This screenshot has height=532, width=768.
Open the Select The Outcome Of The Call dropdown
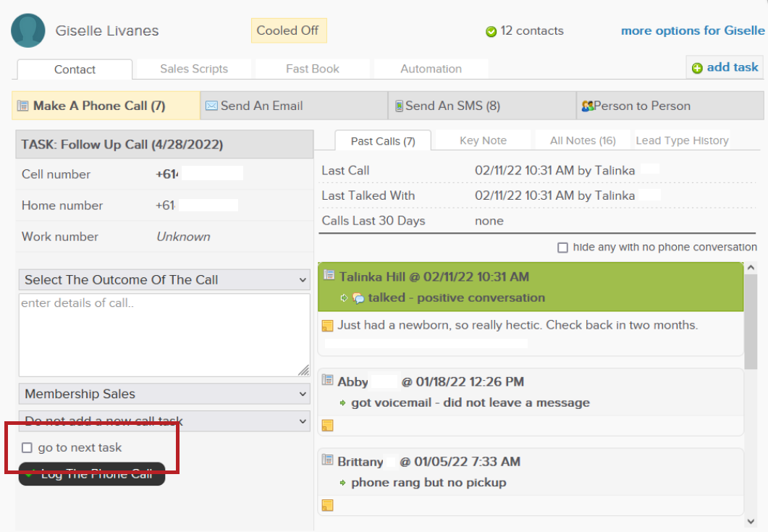click(164, 279)
